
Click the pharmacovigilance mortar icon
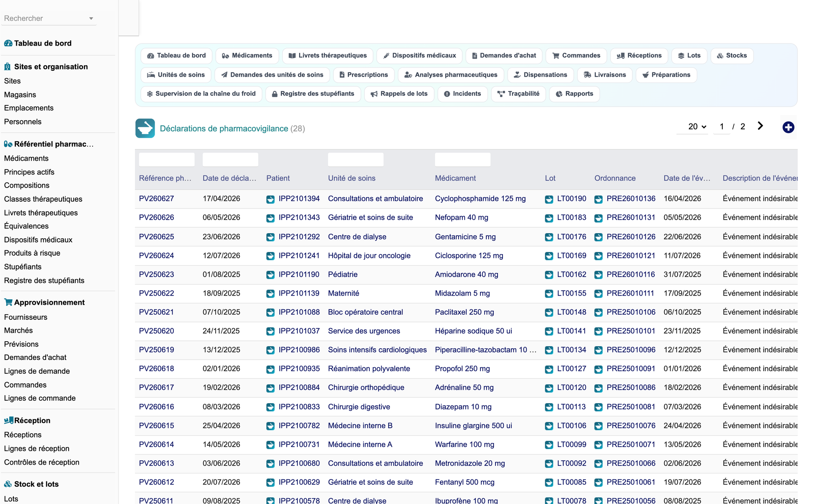[x=145, y=128]
